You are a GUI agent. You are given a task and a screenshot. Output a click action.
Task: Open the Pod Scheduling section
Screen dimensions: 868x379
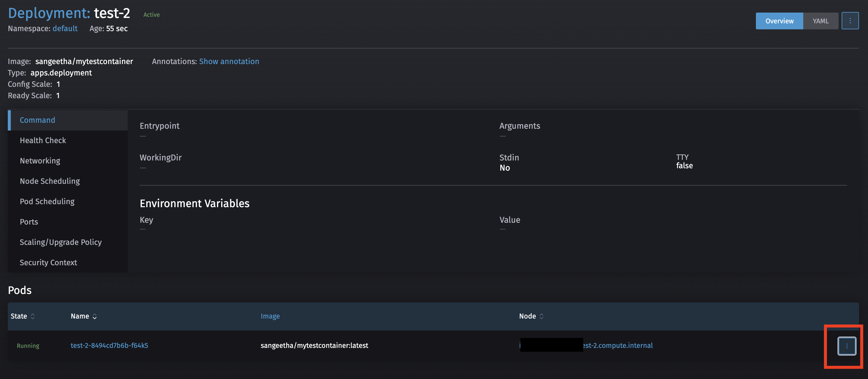[x=68, y=201]
